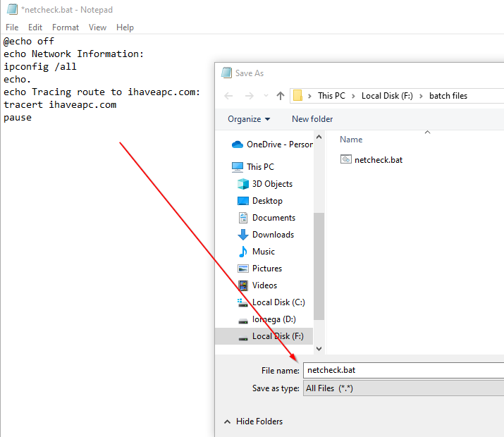Select Iomega (D:) drive in sidebar
This screenshot has height=437, width=504.
pyautogui.click(x=274, y=319)
